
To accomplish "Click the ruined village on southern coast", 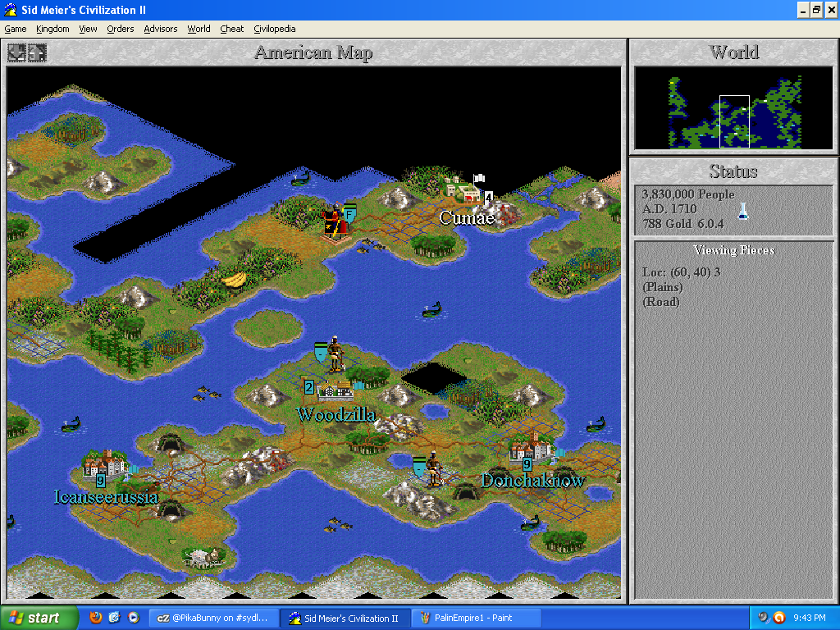I will point(203,557).
